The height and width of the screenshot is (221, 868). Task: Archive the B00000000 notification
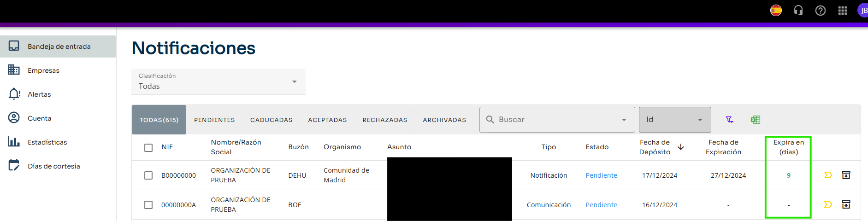point(846,175)
